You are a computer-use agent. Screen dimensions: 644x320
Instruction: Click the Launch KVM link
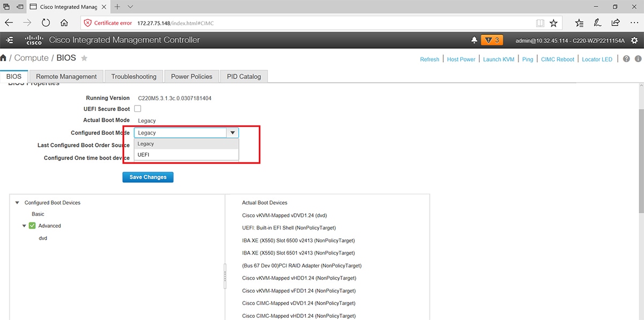(x=499, y=59)
